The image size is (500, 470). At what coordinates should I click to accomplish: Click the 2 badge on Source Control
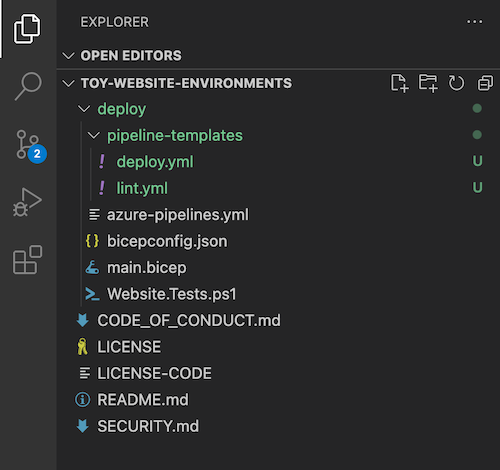point(37,154)
